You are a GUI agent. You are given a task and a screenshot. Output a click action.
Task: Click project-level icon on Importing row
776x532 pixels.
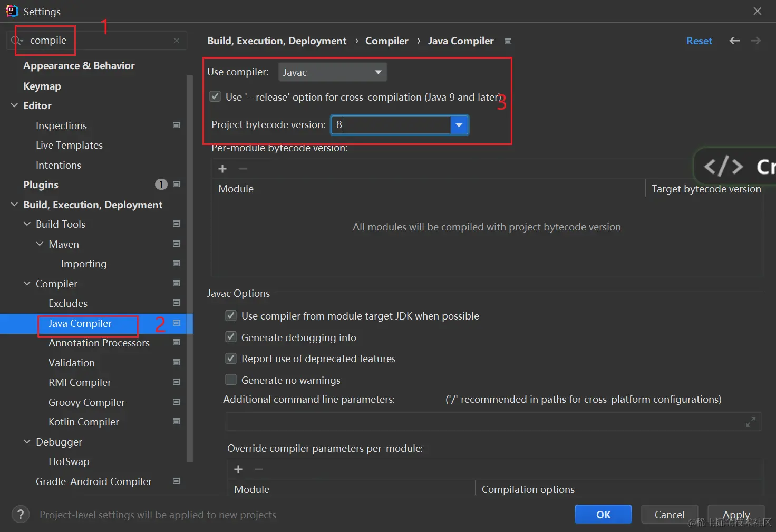177,263
